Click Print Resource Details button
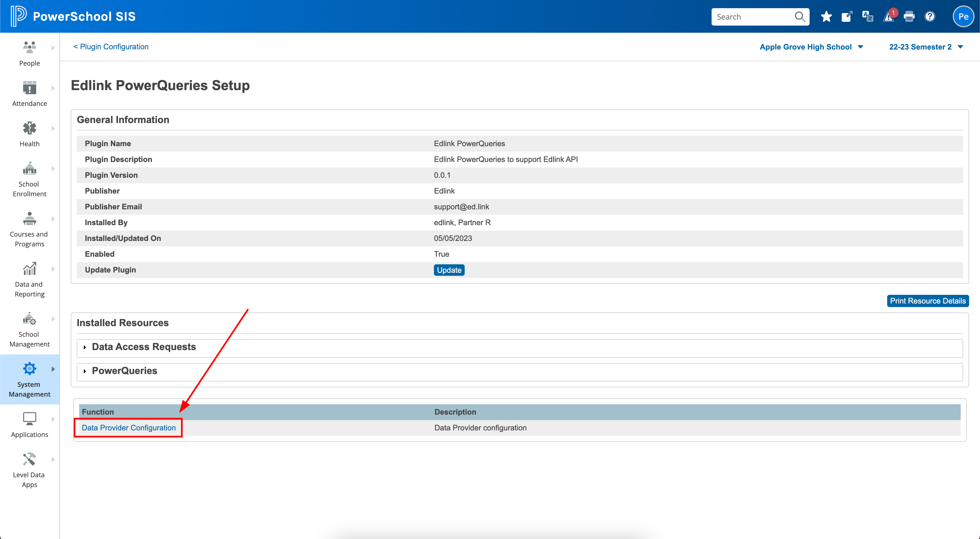This screenshot has height=539, width=980. pyautogui.click(x=927, y=301)
